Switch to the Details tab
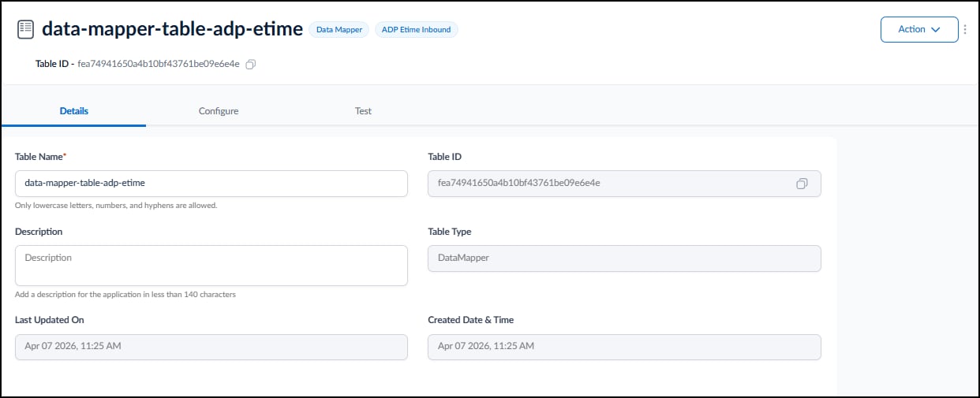Viewport: 980px width, 398px height. (74, 111)
